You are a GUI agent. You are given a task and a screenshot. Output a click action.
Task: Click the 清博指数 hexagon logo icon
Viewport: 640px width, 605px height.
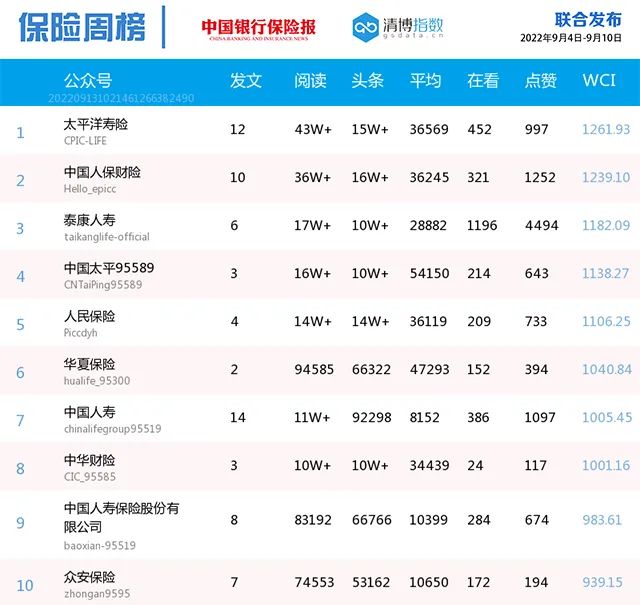[365, 27]
